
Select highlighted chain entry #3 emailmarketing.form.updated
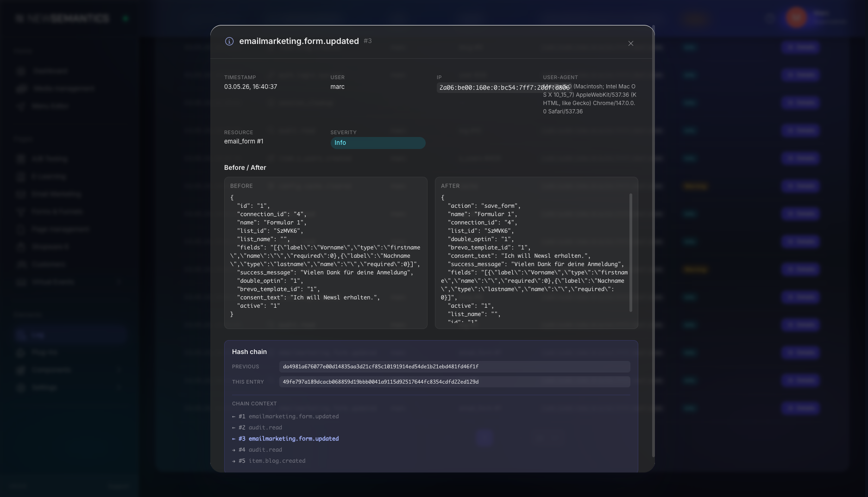click(x=285, y=439)
